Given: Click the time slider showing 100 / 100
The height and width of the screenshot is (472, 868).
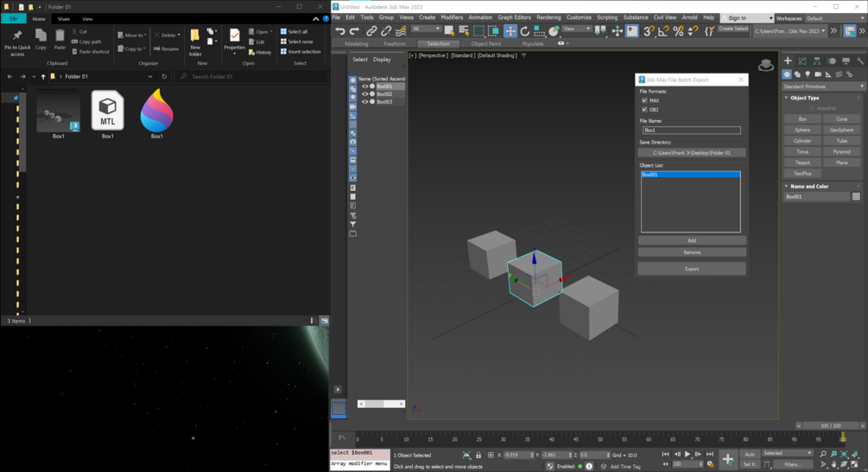Looking at the screenshot, I should 830,425.
